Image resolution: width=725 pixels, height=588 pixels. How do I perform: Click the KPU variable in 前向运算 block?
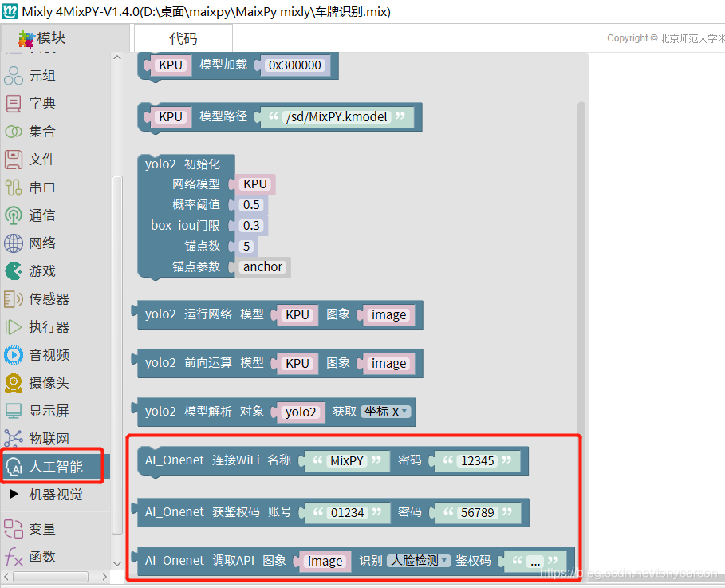(x=297, y=363)
